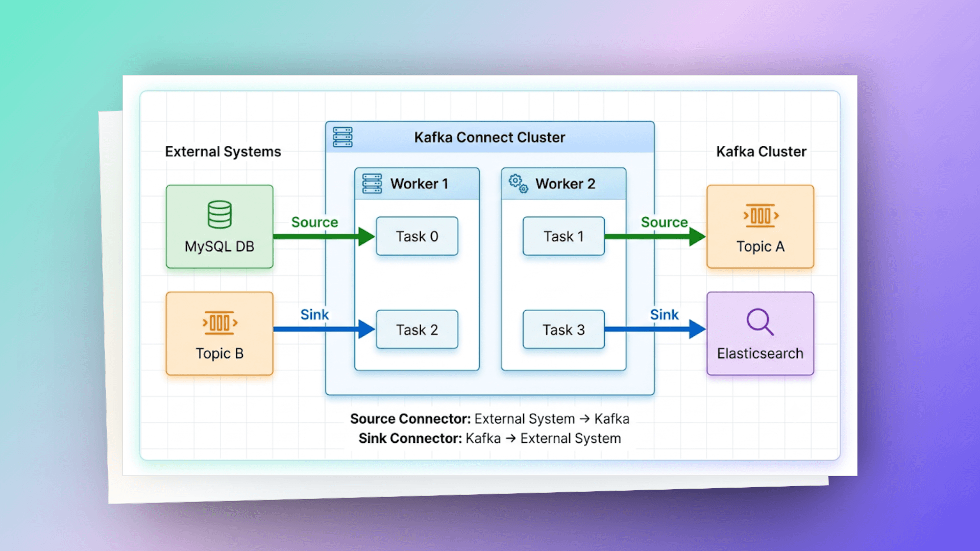Click the MySQL DB database cylinder icon
Screen dimensions: 980x551
(x=219, y=214)
